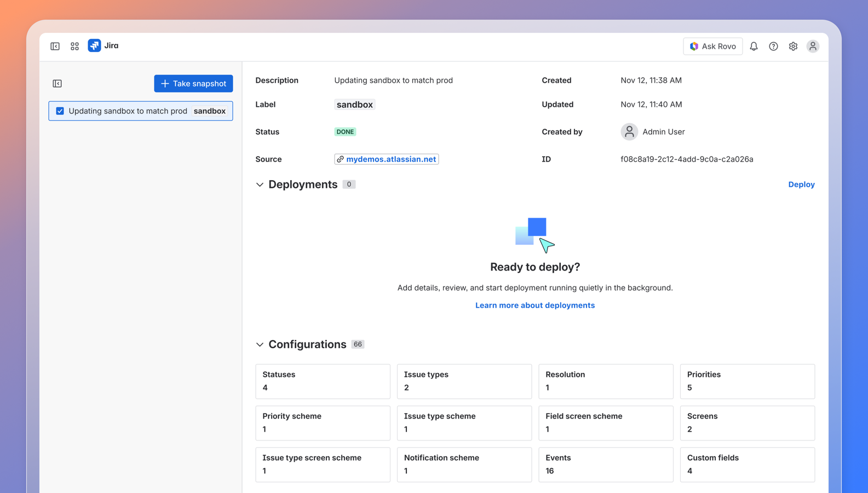The width and height of the screenshot is (868, 493).
Task: Open notifications bell icon
Action: pos(754,47)
